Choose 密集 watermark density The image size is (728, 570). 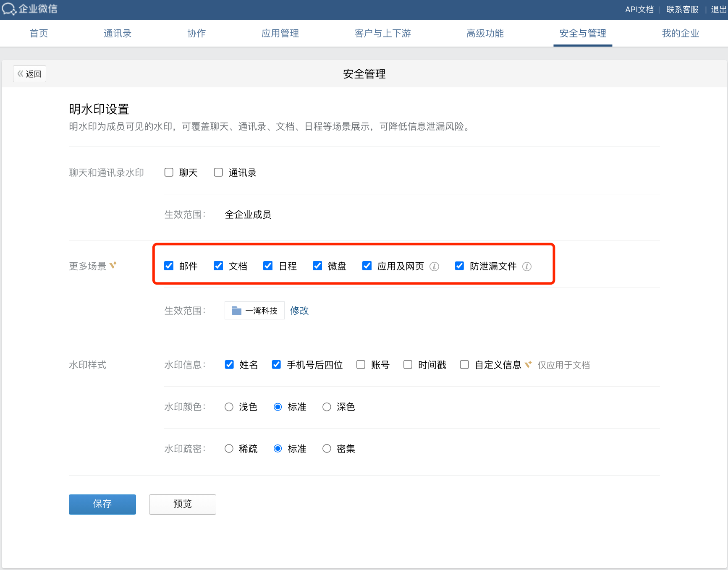click(x=327, y=449)
